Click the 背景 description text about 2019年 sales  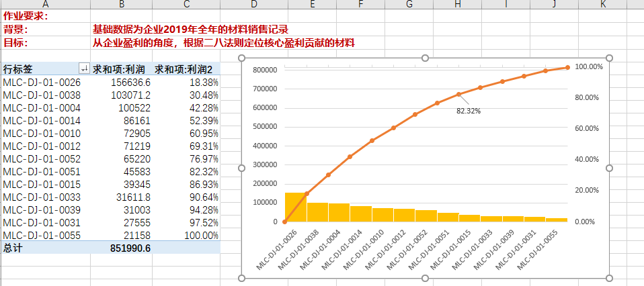tap(190, 30)
